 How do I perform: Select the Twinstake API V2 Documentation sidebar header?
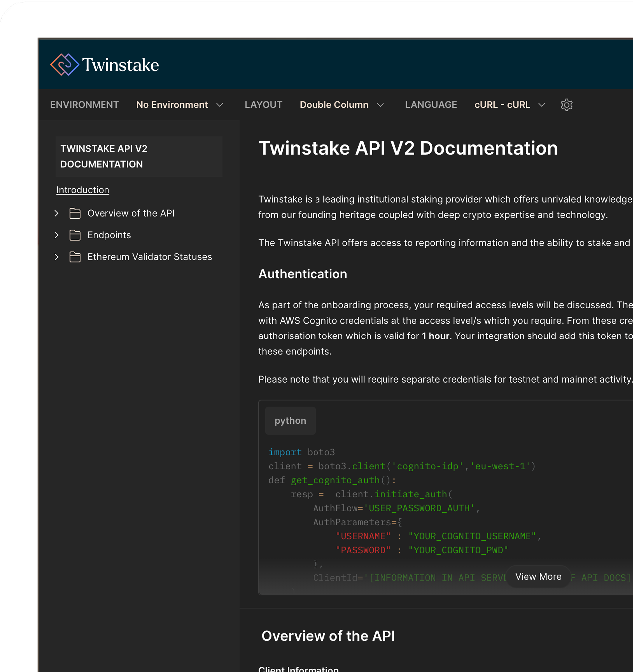(139, 156)
